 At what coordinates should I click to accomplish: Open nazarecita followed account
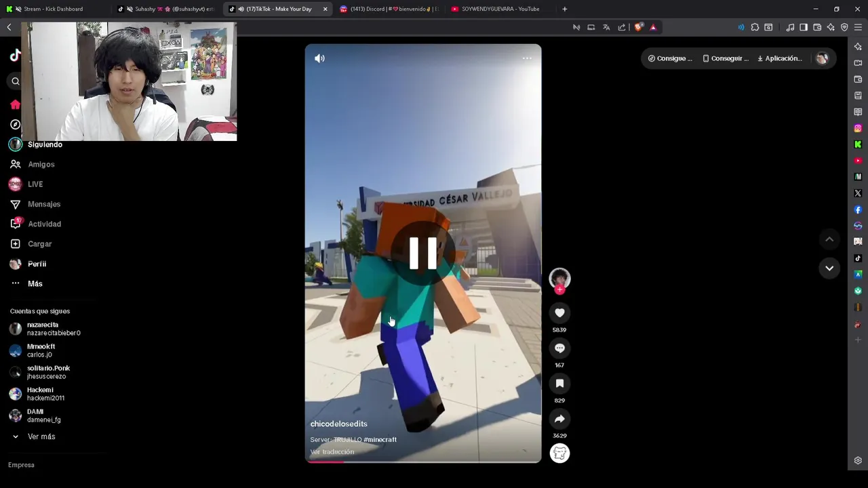click(x=53, y=329)
